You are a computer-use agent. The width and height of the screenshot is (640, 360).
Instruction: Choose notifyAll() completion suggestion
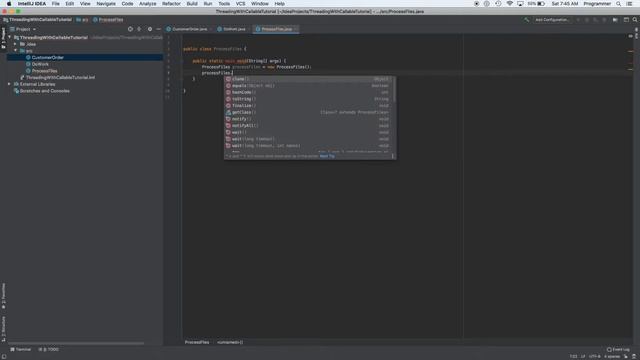click(308, 126)
